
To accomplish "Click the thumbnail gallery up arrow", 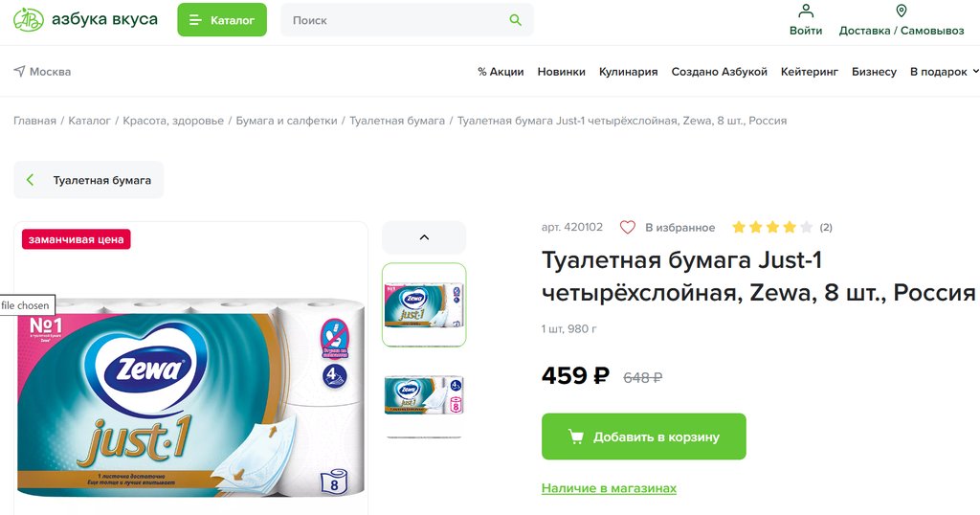I will (424, 237).
